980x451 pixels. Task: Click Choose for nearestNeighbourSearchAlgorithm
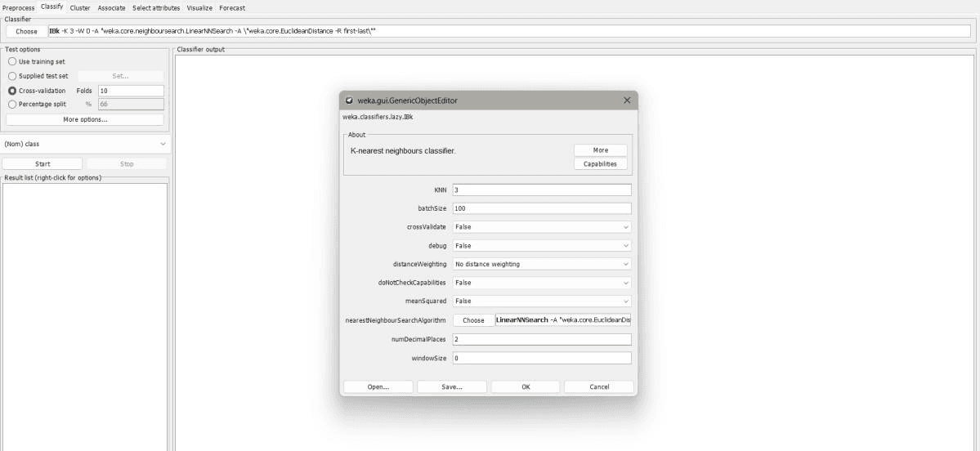[473, 320]
